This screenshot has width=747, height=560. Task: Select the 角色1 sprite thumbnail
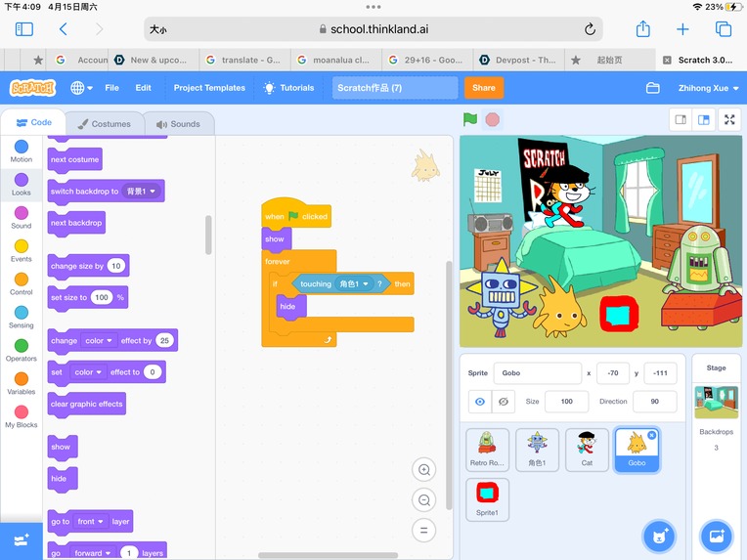[x=537, y=450]
